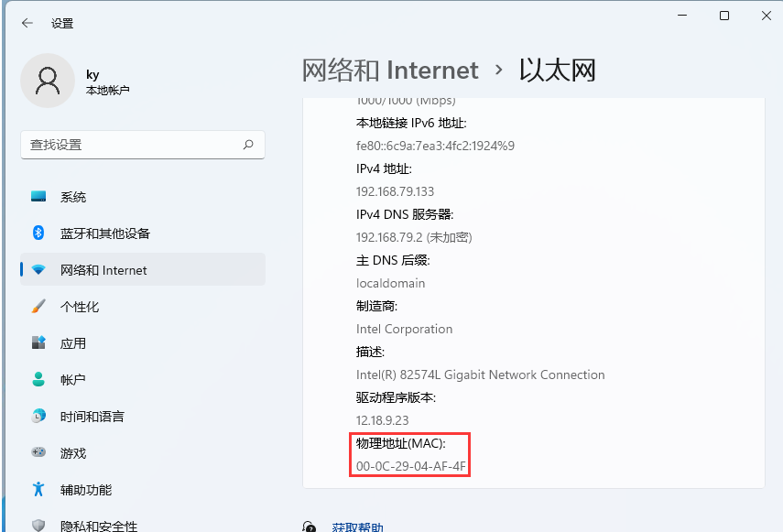Viewport: 783px width, 532px height.
Task: Click the paintbrush 个性化 icon
Action: [38, 307]
